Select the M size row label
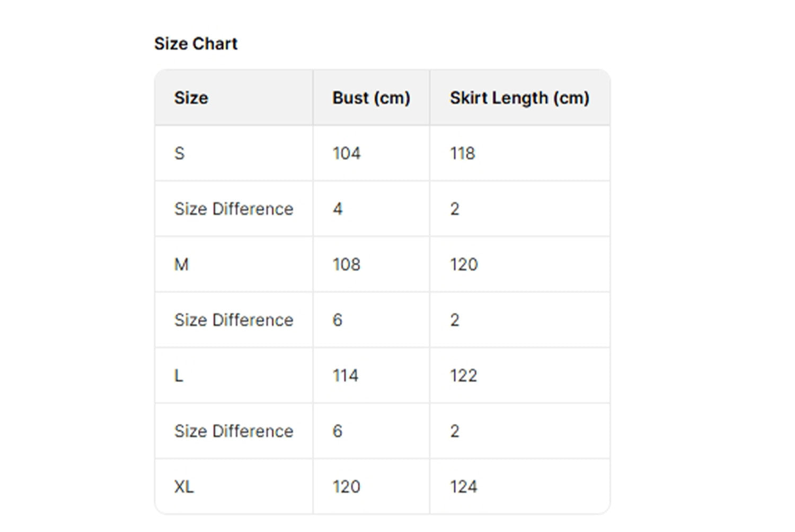This screenshot has width=795, height=532. pos(181,264)
